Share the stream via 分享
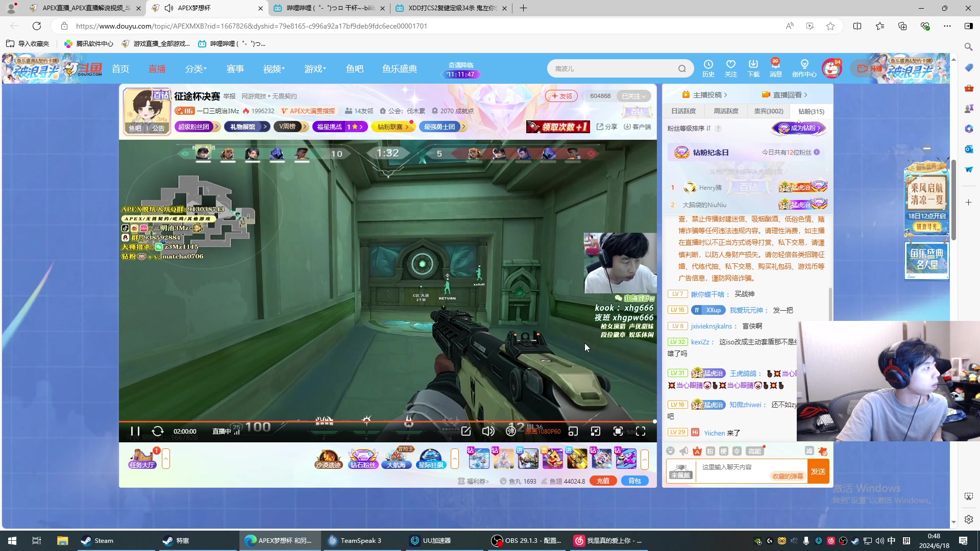 pyautogui.click(x=607, y=127)
